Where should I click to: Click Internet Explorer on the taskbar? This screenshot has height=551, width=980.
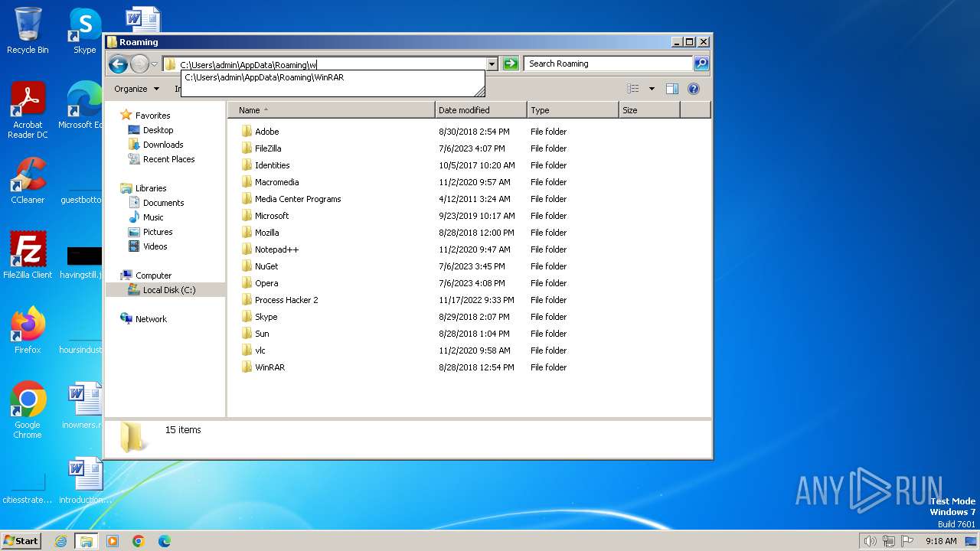pyautogui.click(x=60, y=541)
